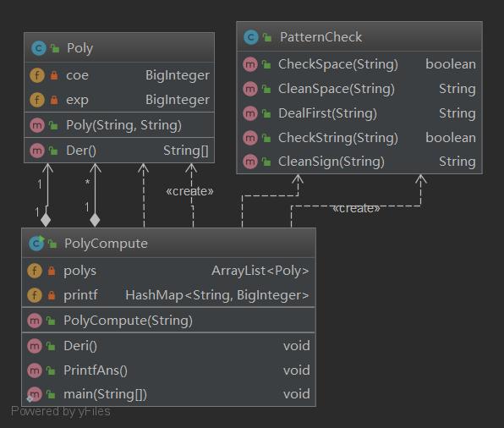Screen dimensions: 504x428
Task: Click the static method icon of main(String[])
Action: click(x=35, y=394)
